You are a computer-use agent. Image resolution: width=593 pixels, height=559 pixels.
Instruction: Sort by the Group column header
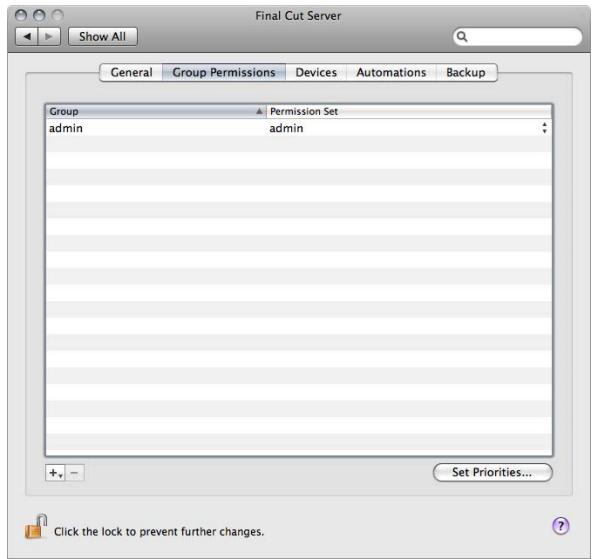(x=156, y=112)
